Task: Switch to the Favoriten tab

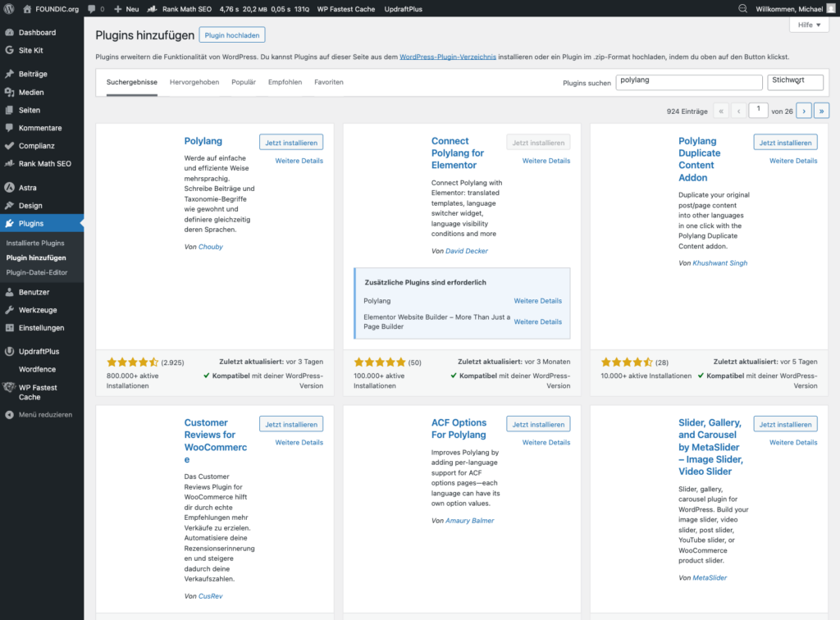Action: click(x=328, y=82)
